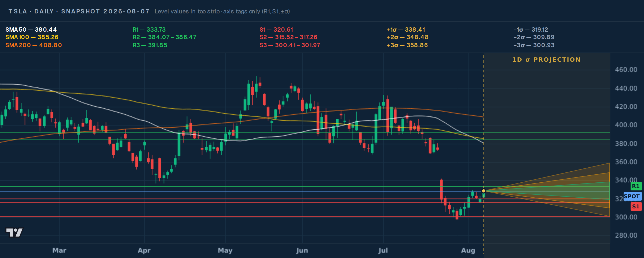The height and width of the screenshot is (258, 644).
Task: Click the 1D σ PROJECTION heading
Action: (x=546, y=60)
